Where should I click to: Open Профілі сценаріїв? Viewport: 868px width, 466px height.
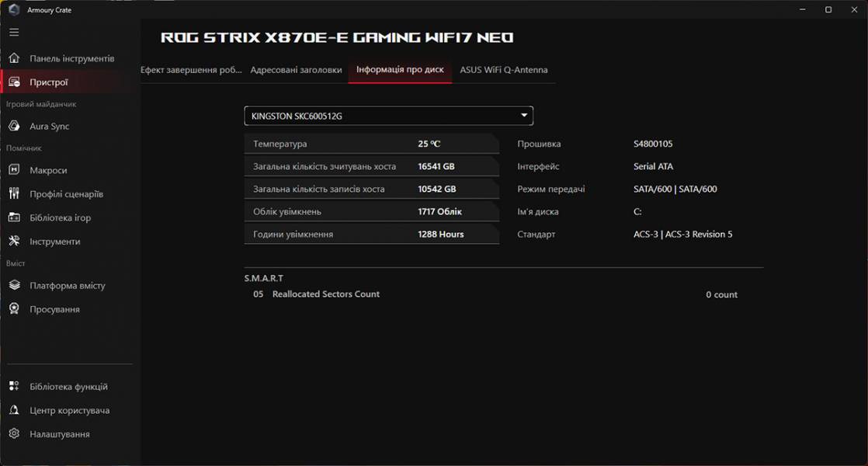point(67,193)
